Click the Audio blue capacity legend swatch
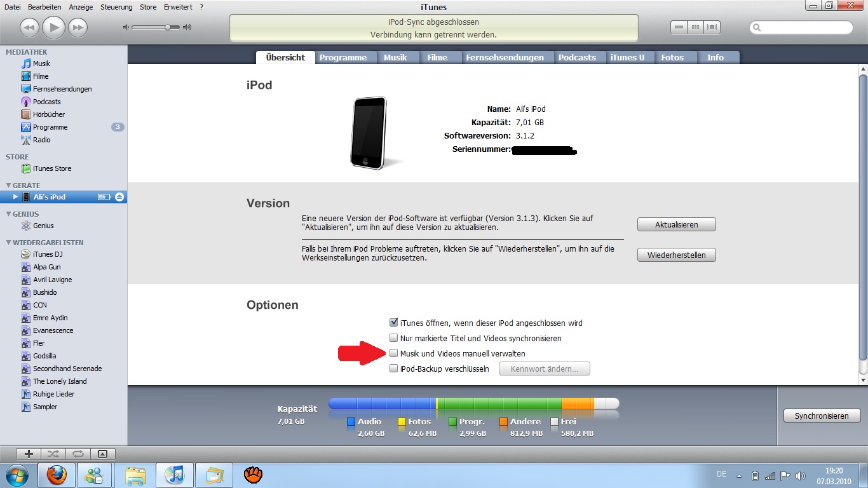This screenshot has width=868, height=488. pyautogui.click(x=351, y=422)
